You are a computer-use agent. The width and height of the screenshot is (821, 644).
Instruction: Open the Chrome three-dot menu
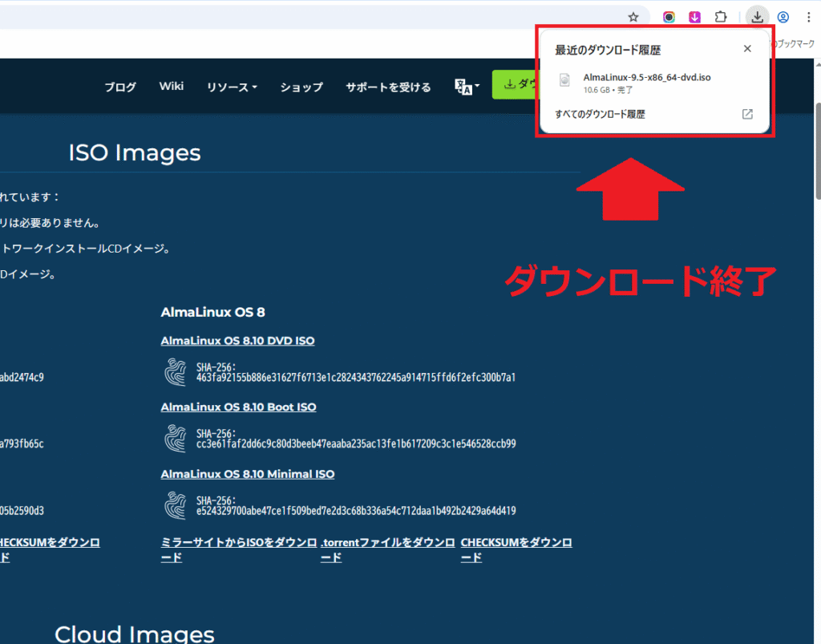tap(808, 18)
